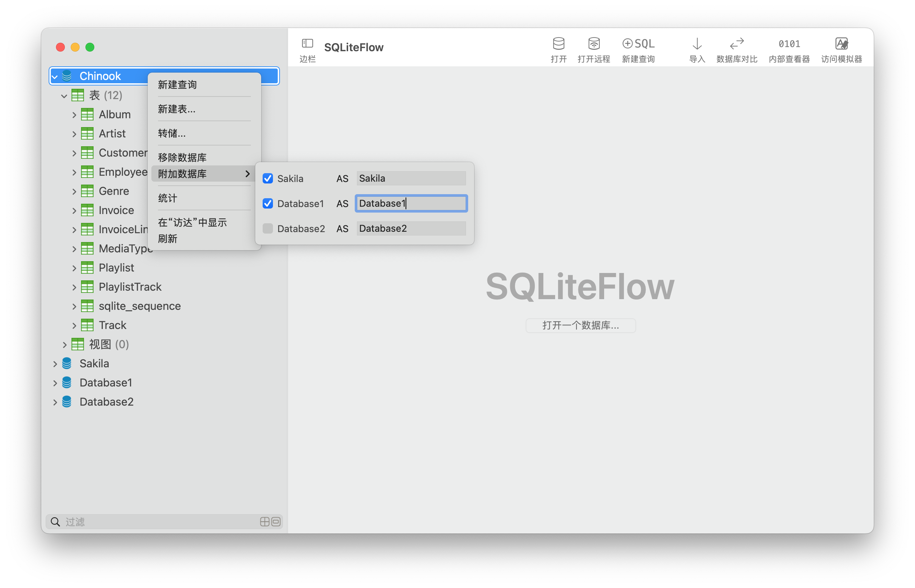Click the 过滤 filter search box

pyautogui.click(x=153, y=522)
